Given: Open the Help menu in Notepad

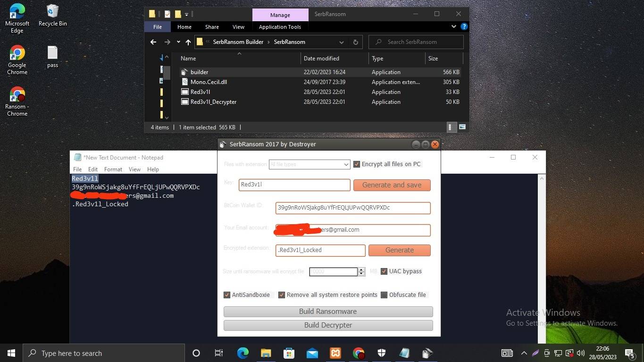Looking at the screenshot, I should point(153,169).
